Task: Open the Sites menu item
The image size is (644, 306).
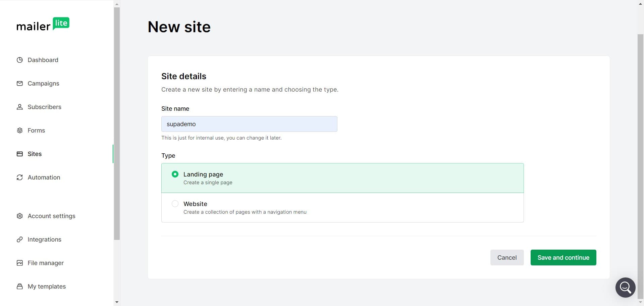Action: (x=35, y=154)
